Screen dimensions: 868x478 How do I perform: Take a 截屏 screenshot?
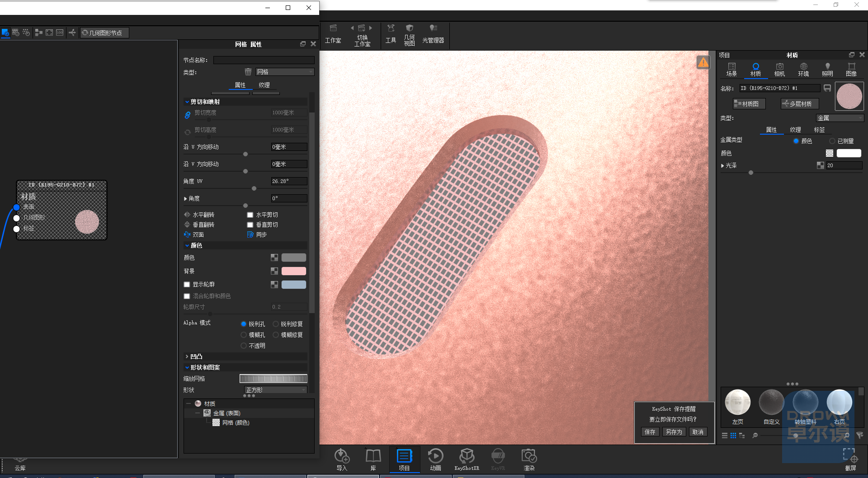click(x=850, y=459)
